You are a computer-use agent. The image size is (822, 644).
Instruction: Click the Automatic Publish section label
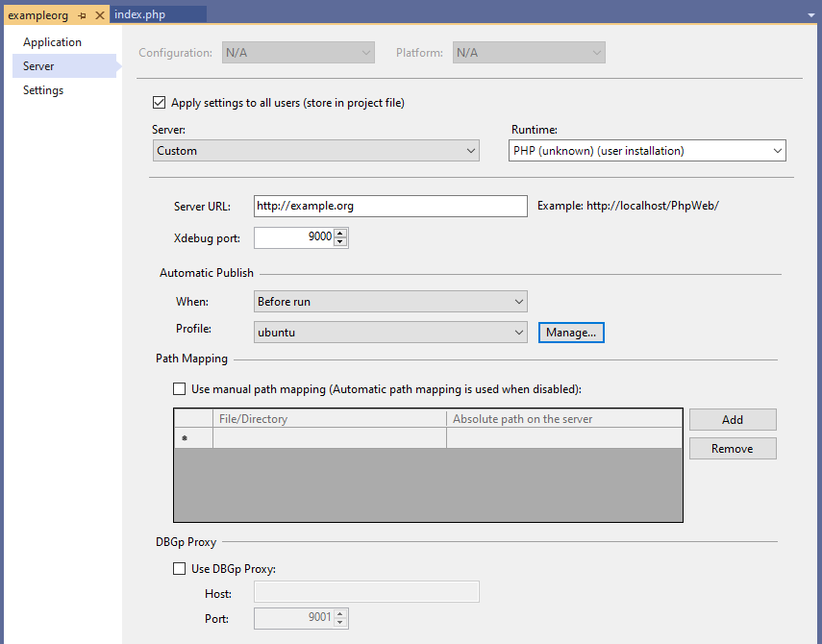point(207,273)
